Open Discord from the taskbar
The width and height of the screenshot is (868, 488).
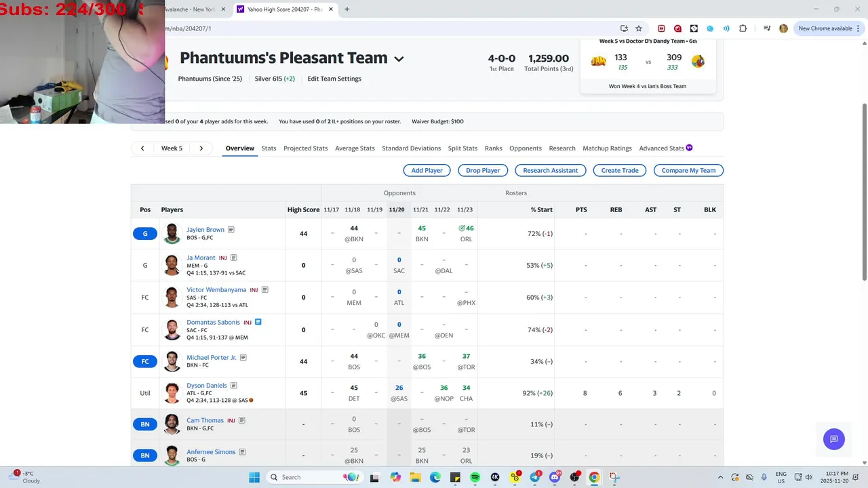(x=555, y=477)
